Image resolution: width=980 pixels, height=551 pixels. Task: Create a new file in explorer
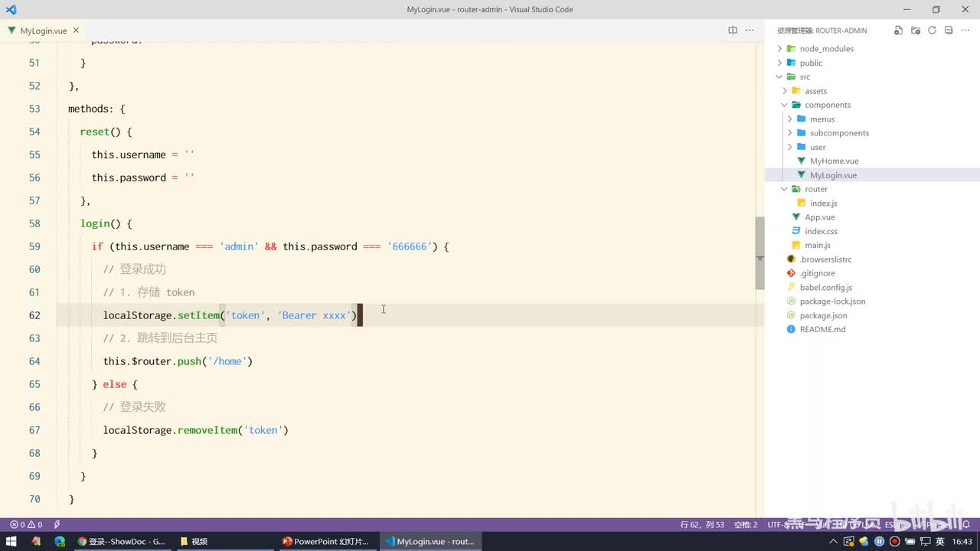pyautogui.click(x=898, y=31)
